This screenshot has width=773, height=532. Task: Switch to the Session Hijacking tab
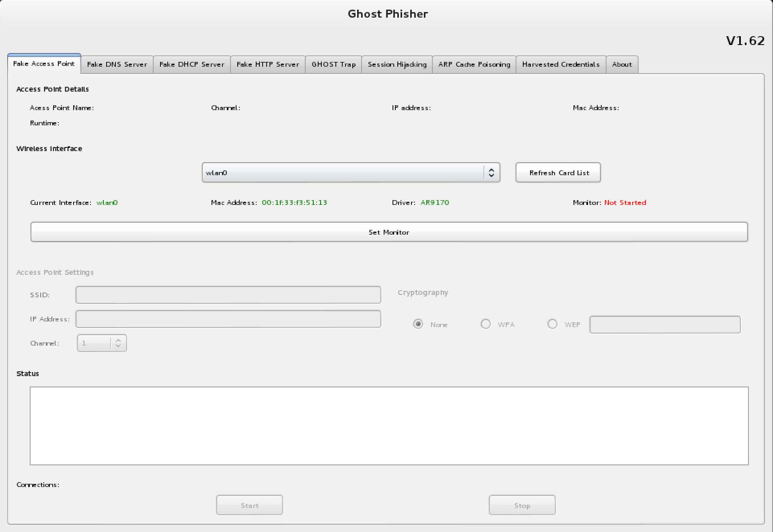397,65
